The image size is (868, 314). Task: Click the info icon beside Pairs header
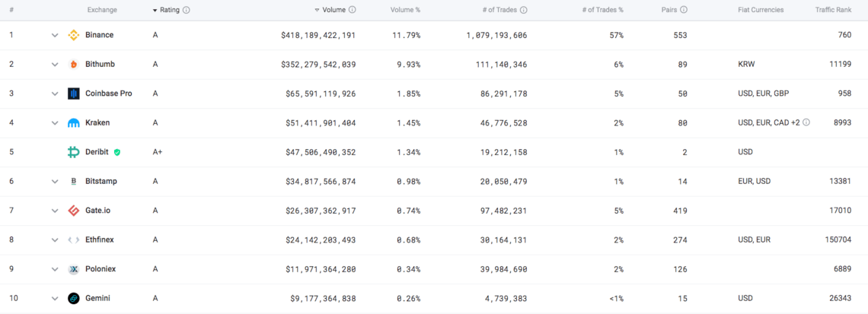pyautogui.click(x=684, y=10)
